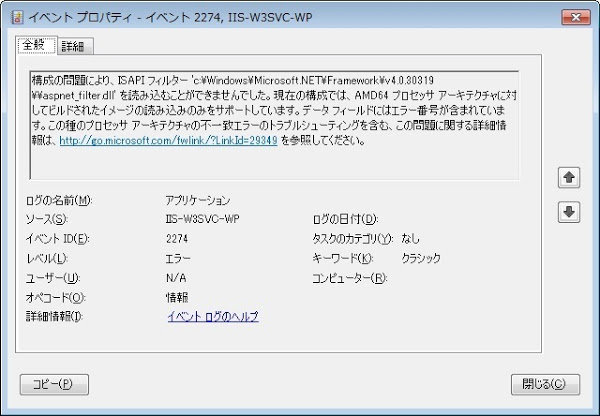Image resolution: width=600 pixels, height=416 pixels.
Task: Click the ログの名前(M) label
Action: pyautogui.click(x=59, y=200)
